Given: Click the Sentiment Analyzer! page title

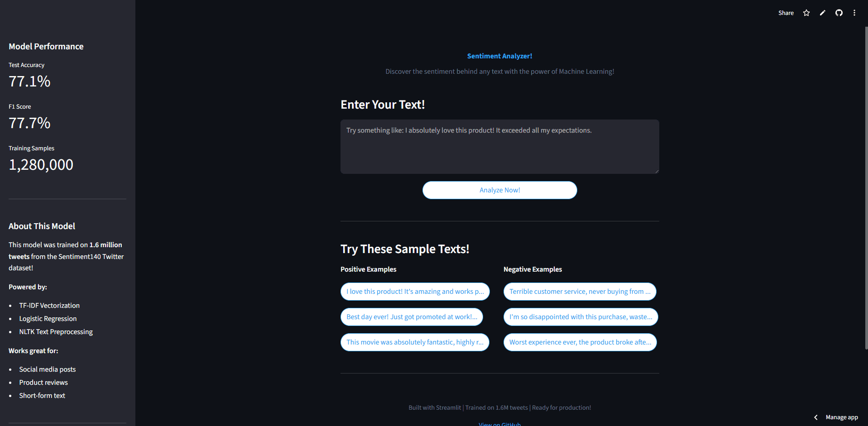Looking at the screenshot, I should point(499,56).
